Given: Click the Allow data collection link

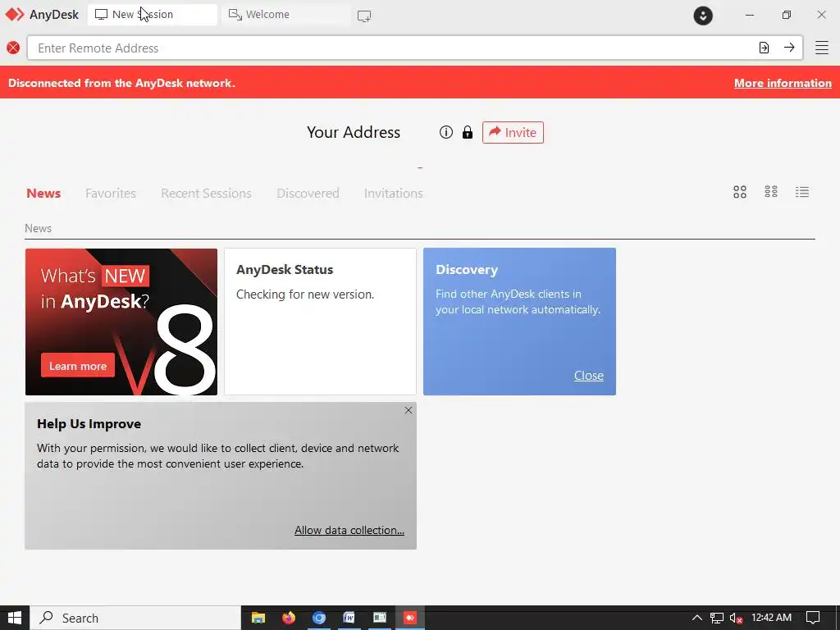Looking at the screenshot, I should 349,531.
